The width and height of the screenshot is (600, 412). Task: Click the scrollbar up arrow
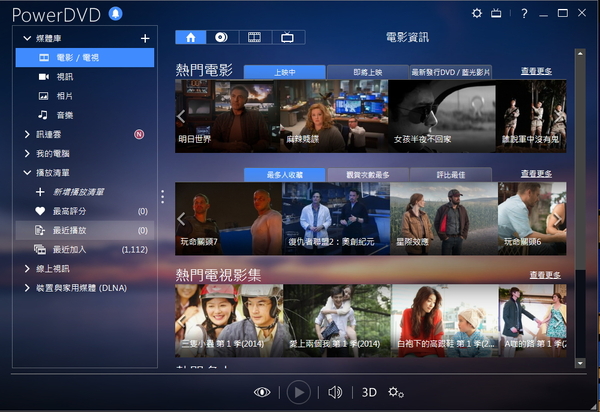click(x=580, y=54)
